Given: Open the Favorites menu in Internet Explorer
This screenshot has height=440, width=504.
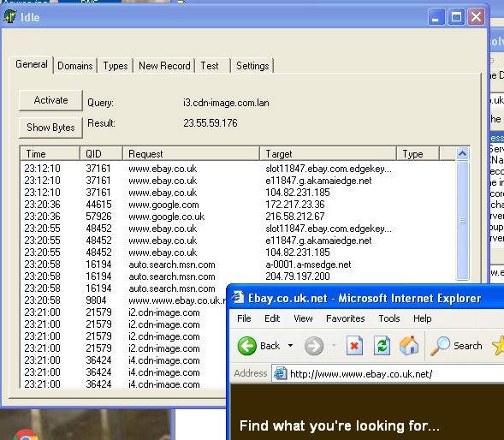Looking at the screenshot, I should pyautogui.click(x=346, y=318).
